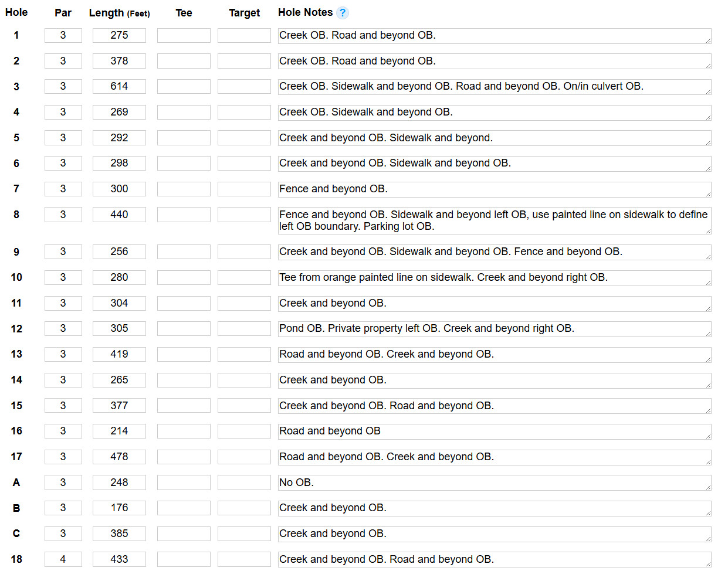Click the Length field showing 248 for hole A
This screenshot has height=571, width=728.
click(x=119, y=482)
